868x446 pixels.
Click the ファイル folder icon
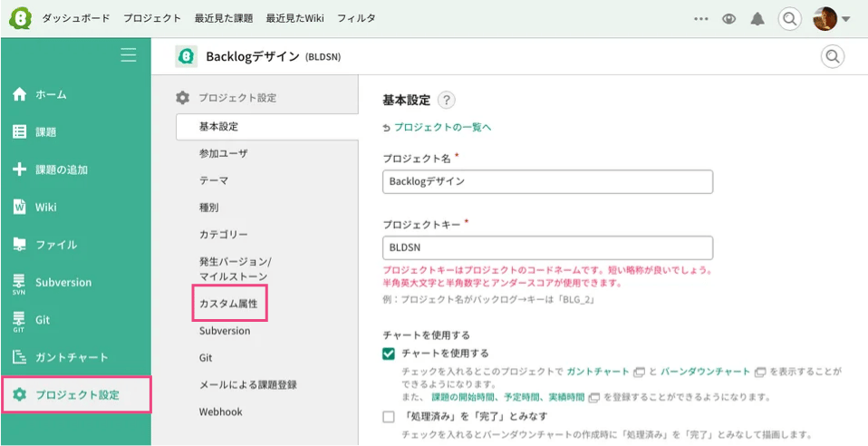[19, 245]
